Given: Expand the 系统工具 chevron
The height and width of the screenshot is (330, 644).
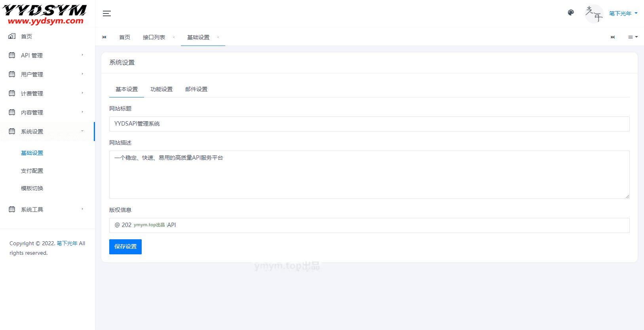Looking at the screenshot, I should pyautogui.click(x=82, y=209).
